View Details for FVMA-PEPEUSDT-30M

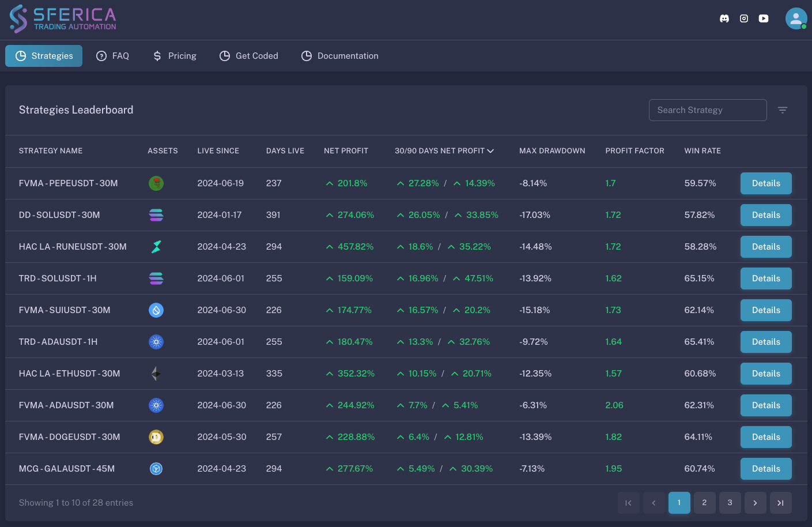(x=765, y=183)
